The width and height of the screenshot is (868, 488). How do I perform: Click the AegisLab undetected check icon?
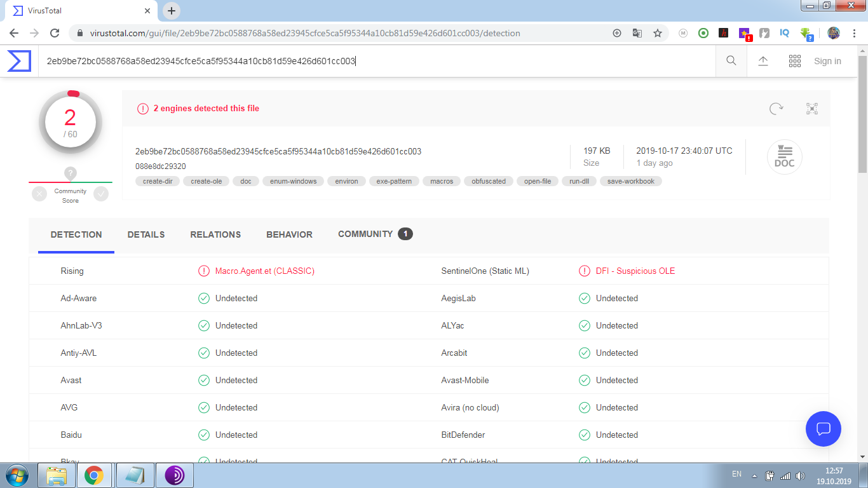coord(585,298)
